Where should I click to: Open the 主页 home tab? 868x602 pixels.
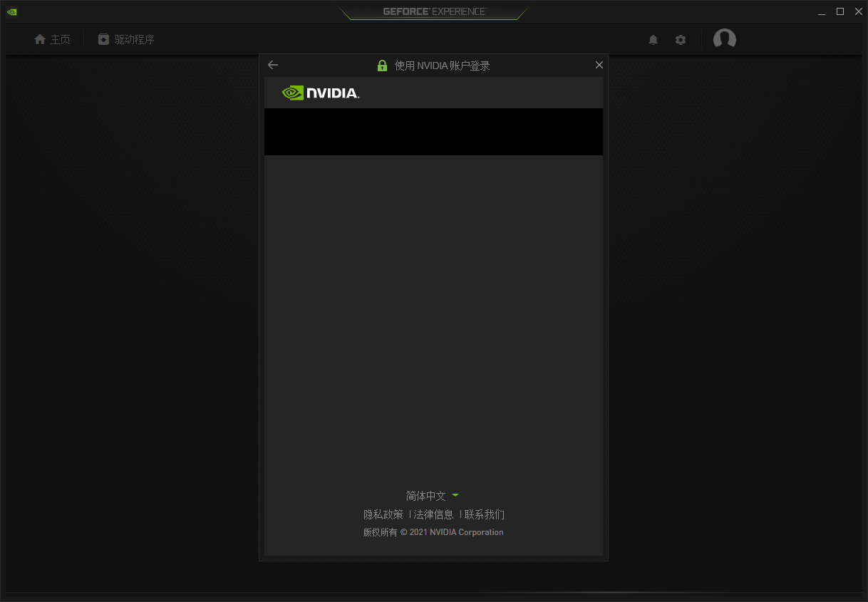coord(52,40)
